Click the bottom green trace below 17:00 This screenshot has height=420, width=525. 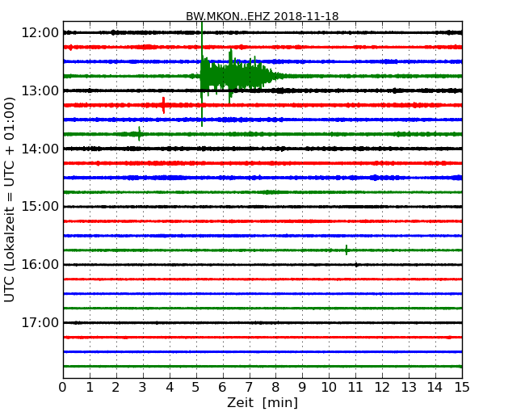262,367
